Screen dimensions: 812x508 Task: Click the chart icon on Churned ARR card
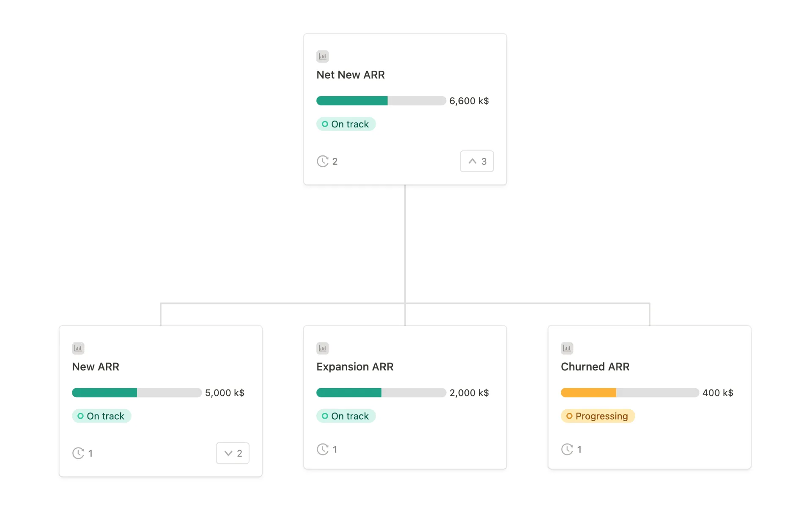567,348
